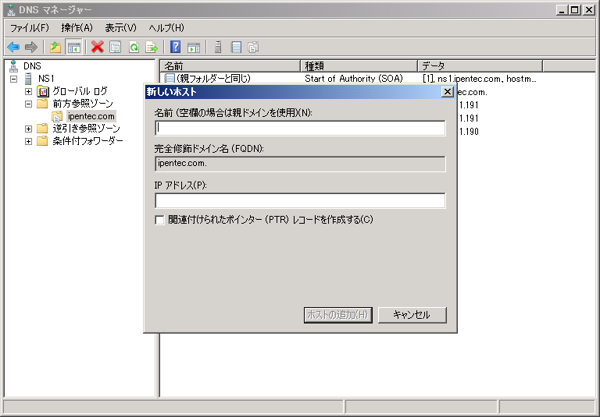
Task: Open Properties via toolbar icon
Action: pos(115,47)
